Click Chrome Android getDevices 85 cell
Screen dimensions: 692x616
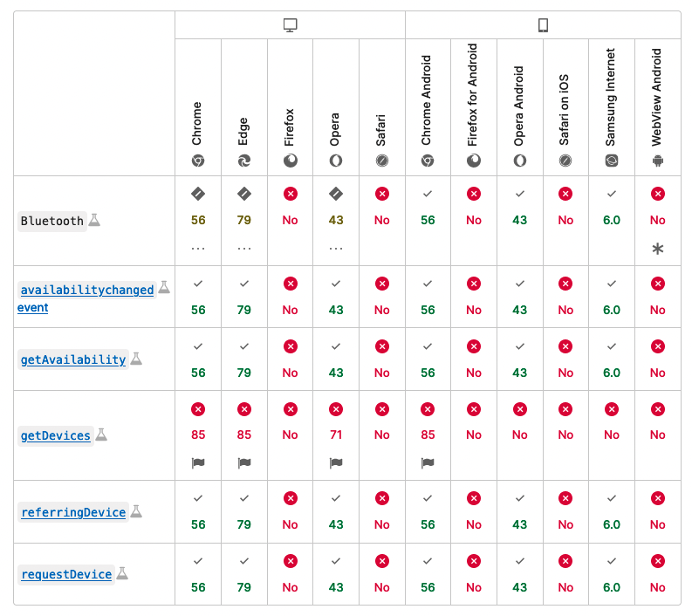(x=428, y=435)
